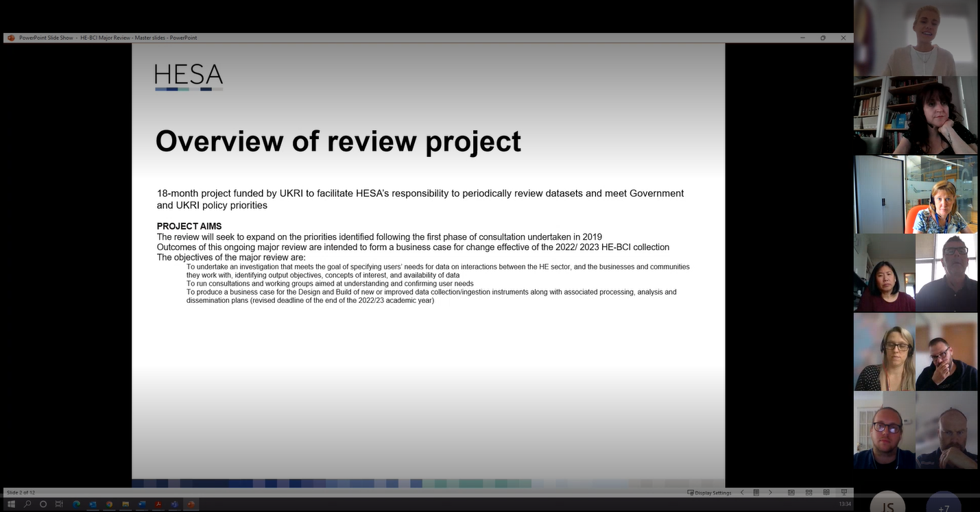Open Outlook from the taskbar

pyautogui.click(x=93, y=504)
